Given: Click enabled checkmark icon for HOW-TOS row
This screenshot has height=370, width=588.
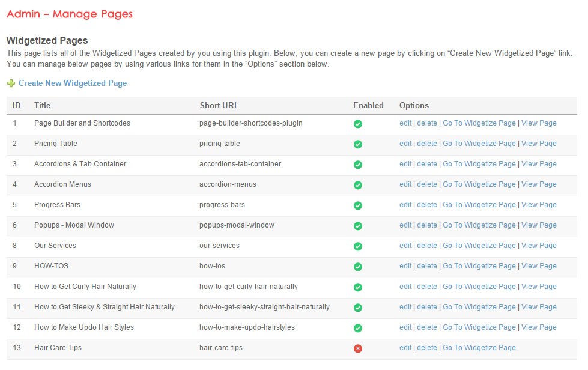Looking at the screenshot, I should (358, 267).
